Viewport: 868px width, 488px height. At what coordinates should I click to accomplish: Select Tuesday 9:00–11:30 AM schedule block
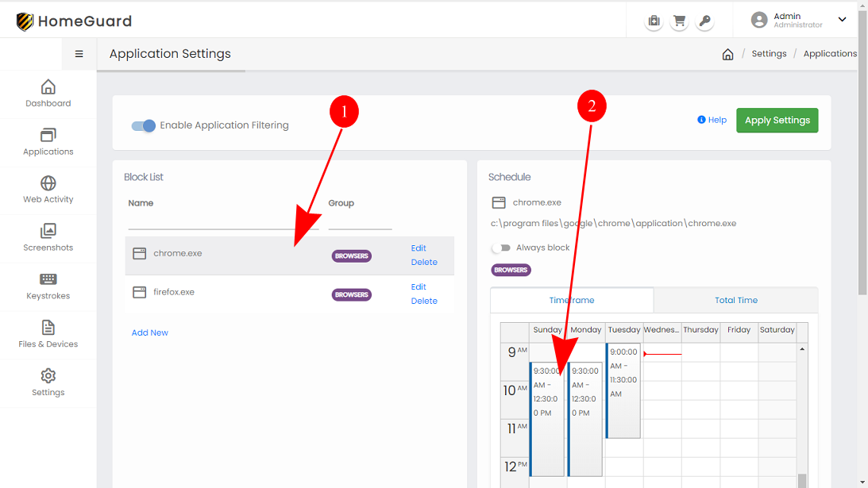(x=623, y=390)
